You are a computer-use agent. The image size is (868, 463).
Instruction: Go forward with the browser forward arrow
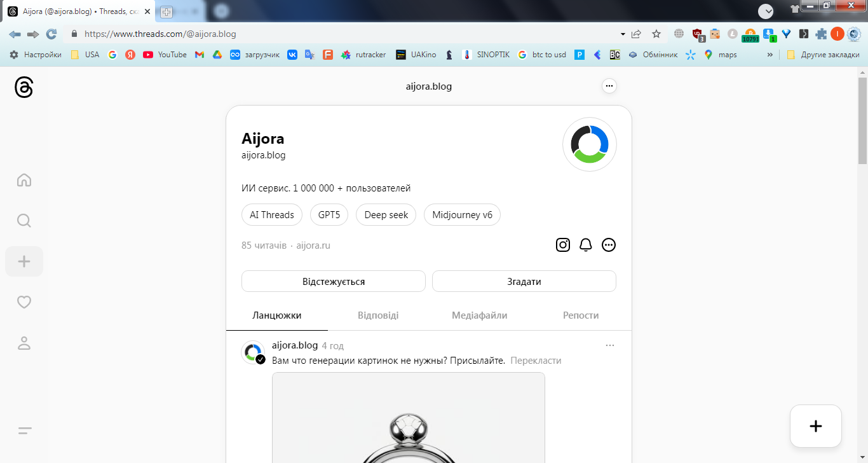pos(33,34)
